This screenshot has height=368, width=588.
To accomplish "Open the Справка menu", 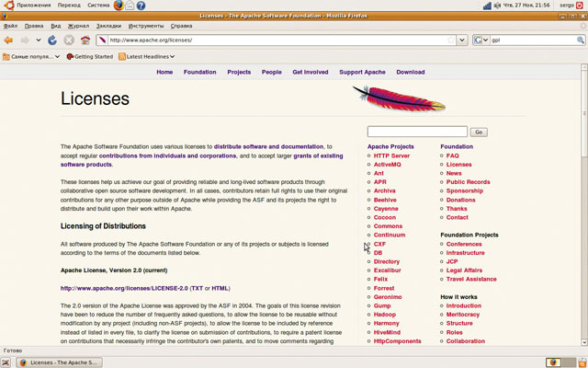I will point(182,26).
